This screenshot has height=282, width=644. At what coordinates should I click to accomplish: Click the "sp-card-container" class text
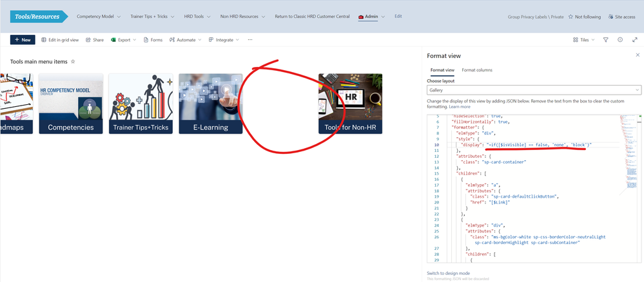click(503, 162)
